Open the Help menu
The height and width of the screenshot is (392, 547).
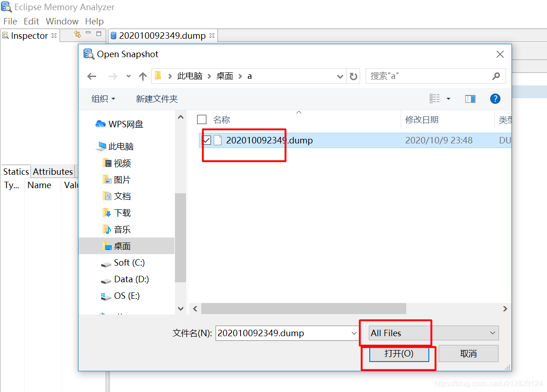click(94, 21)
